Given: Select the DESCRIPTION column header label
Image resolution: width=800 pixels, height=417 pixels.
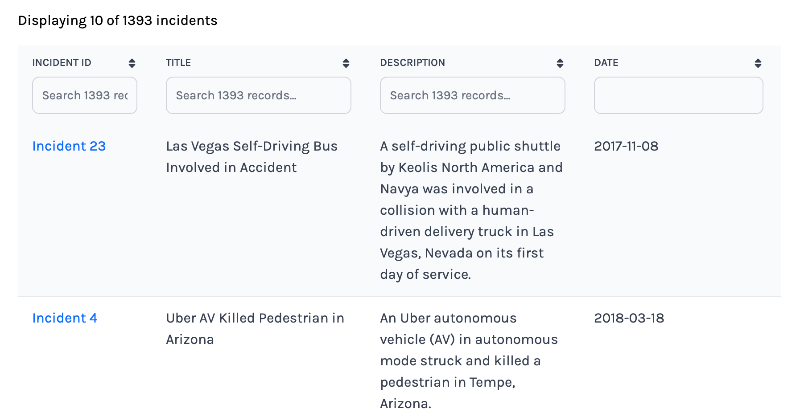Looking at the screenshot, I should [x=412, y=63].
